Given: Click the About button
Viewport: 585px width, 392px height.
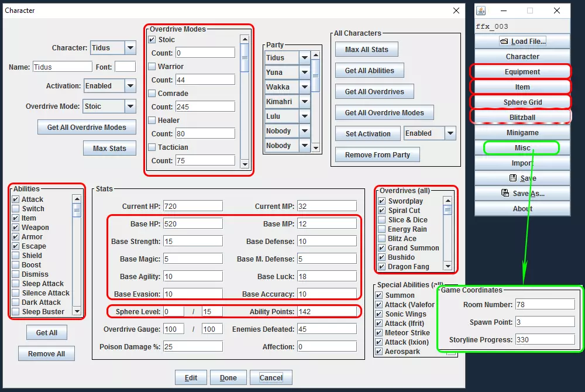Looking at the screenshot, I should [x=522, y=208].
